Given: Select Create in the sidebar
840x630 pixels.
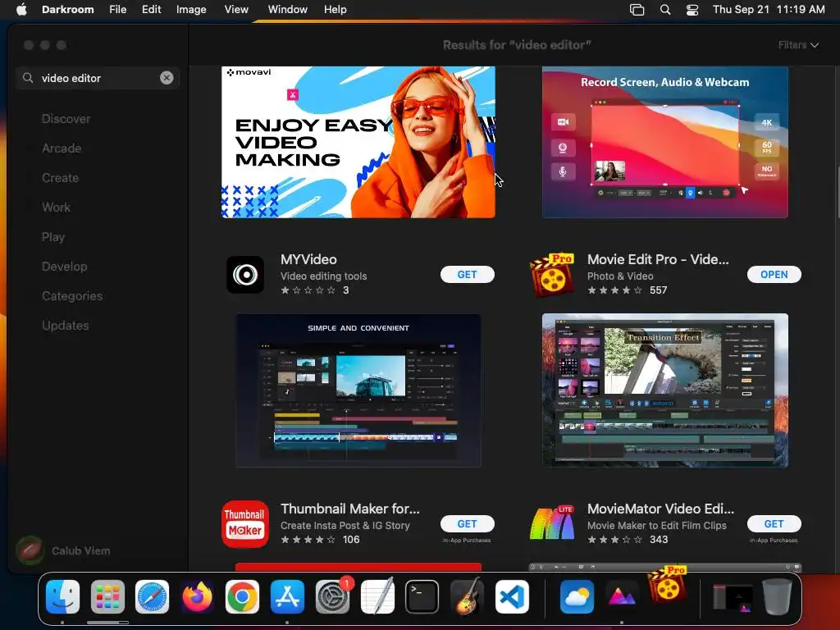Looking at the screenshot, I should pos(60,178).
